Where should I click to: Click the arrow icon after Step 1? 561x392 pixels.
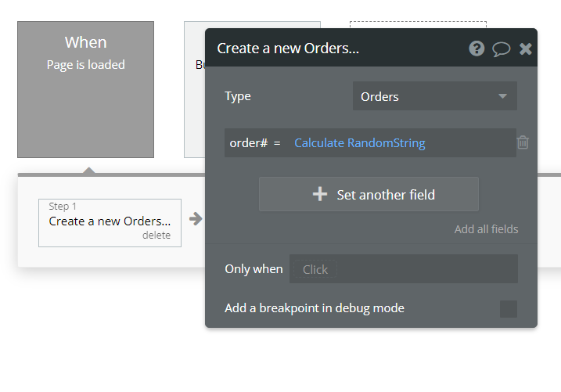click(x=196, y=219)
